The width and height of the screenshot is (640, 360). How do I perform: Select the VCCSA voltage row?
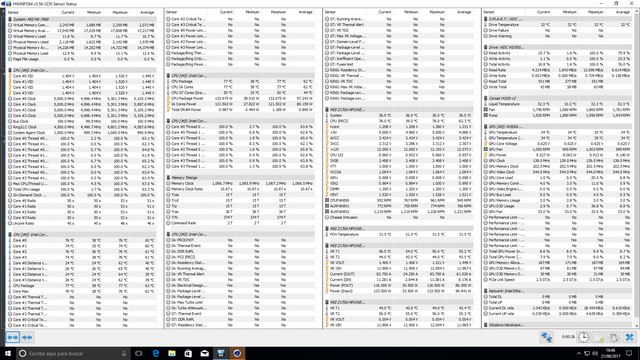[x=399, y=172]
